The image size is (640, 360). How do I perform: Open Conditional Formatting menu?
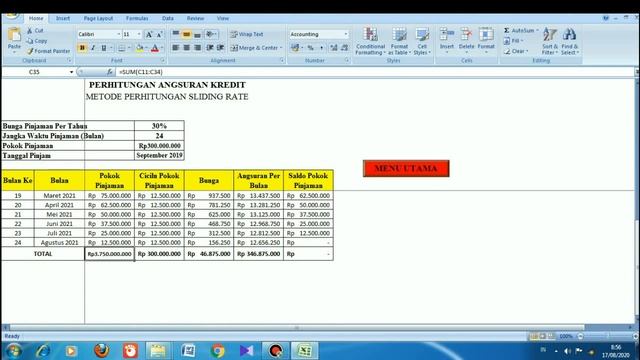370,41
